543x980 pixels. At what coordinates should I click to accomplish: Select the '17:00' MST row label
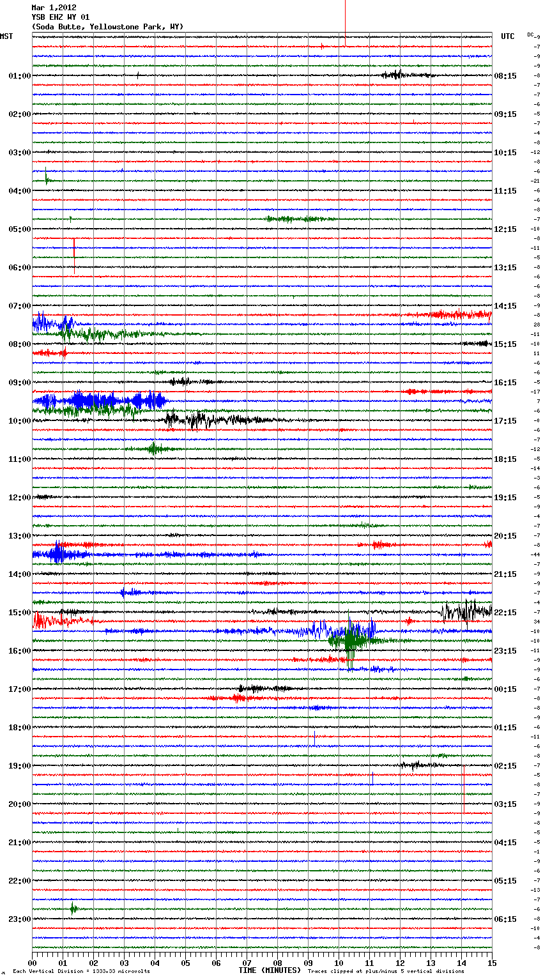20,689
